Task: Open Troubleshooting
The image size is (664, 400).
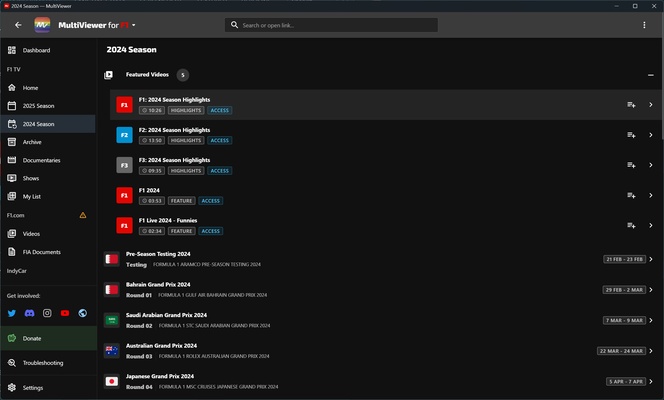Action: point(48,363)
